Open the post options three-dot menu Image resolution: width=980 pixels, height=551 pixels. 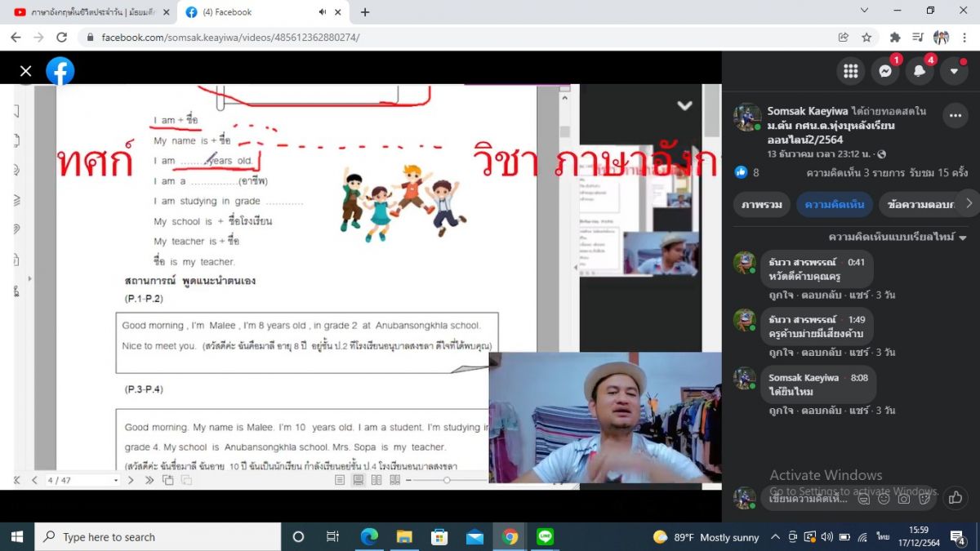955,116
